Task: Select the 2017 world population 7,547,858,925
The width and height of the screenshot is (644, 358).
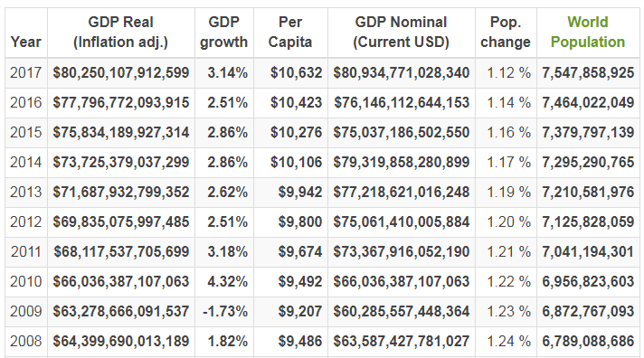Action: tap(588, 72)
